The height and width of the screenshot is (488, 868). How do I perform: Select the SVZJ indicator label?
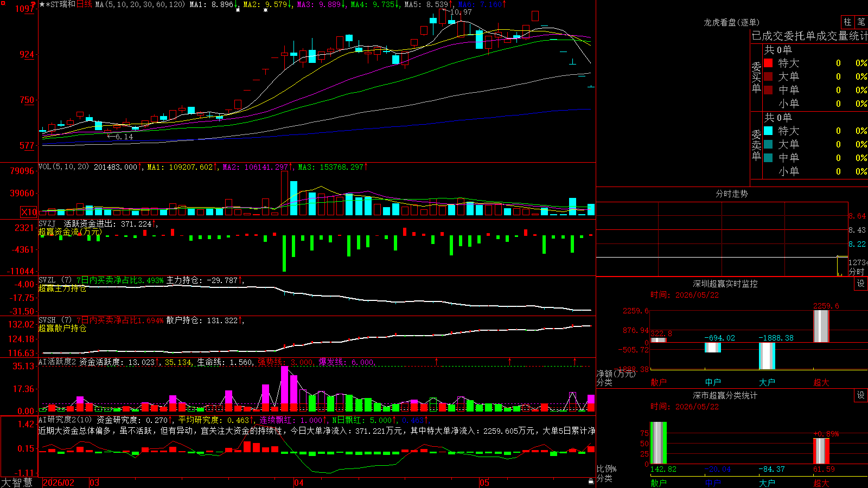coord(47,223)
